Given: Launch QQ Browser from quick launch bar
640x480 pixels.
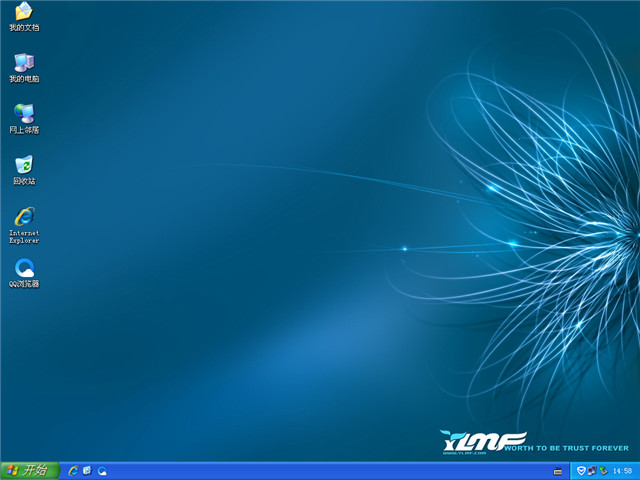Looking at the screenshot, I should [102, 470].
